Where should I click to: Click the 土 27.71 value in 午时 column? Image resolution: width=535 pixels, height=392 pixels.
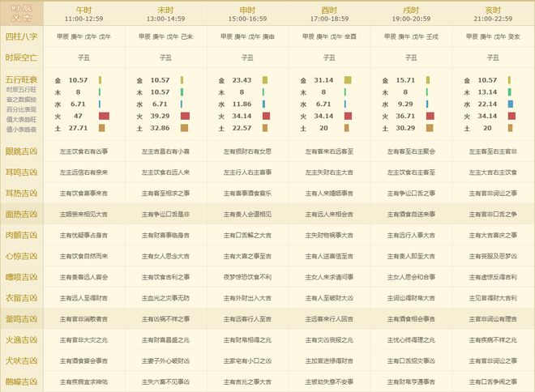[x=78, y=128]
